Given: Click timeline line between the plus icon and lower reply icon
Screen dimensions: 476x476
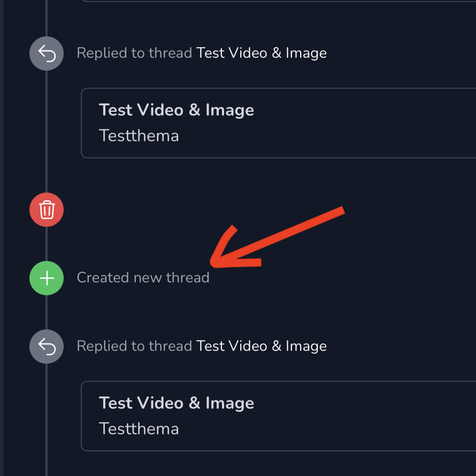Looking at the screenshot, I should (47, 312).
